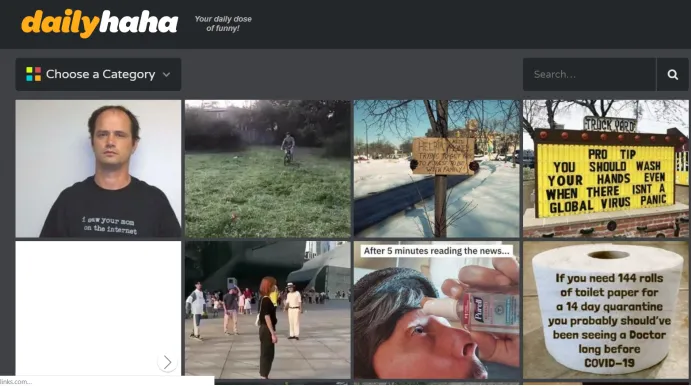Open the cyclist on grass video thumbnail
Viewport: 691px width, 386px height.
(x=267, y=169)
